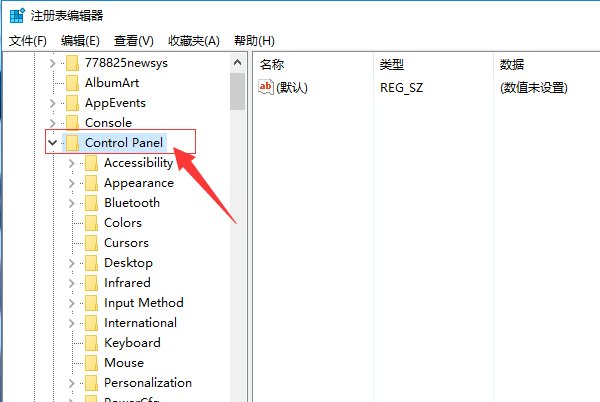
Task: Select the Infrared key label
Action: point(127,283)
